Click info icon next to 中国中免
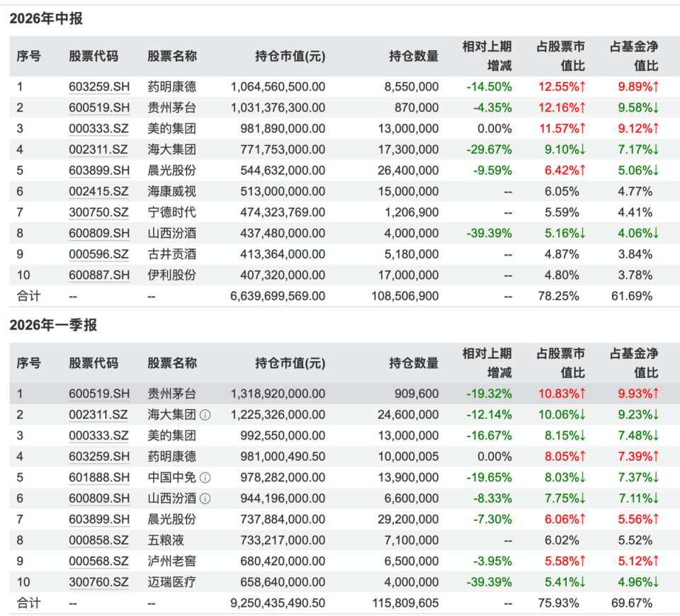Image resolution: width=680 pixels, height=616 pixels. [x=205, y=478]
